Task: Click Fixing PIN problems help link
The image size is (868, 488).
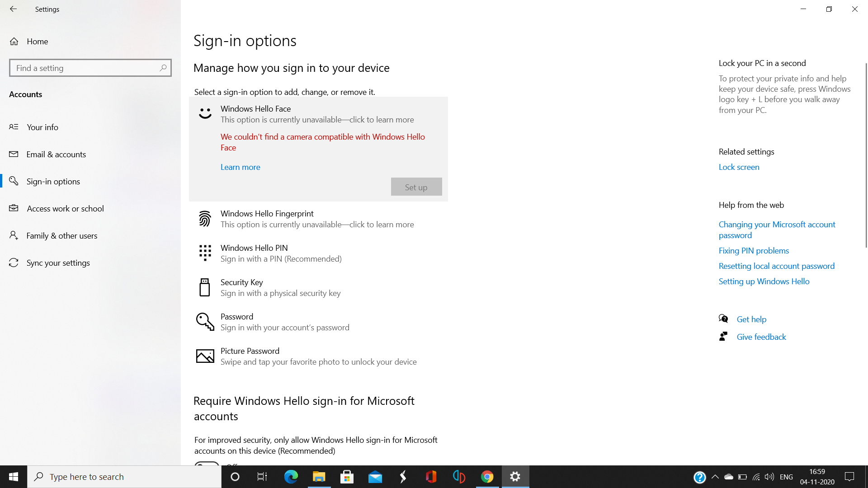Action: (754, 250)
